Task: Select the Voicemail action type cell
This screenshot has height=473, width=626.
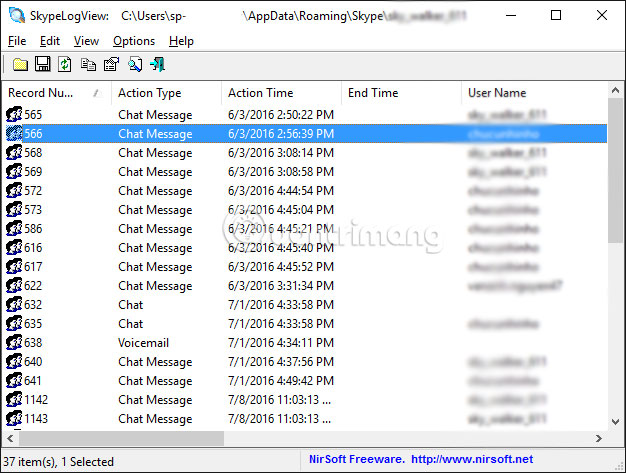Action: 143,343
